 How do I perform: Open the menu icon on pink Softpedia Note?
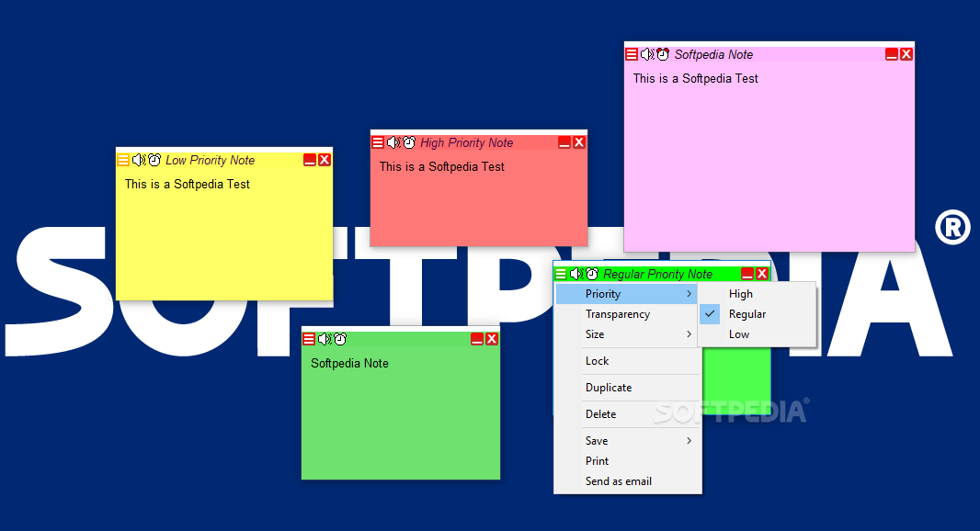pos(632,54)
